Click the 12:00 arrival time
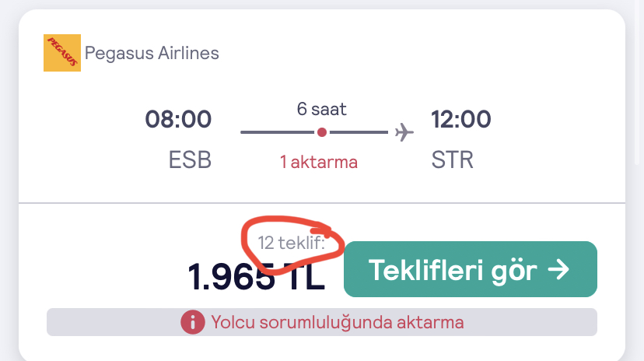Screen dimensions: 644x361 coord(461,120)
